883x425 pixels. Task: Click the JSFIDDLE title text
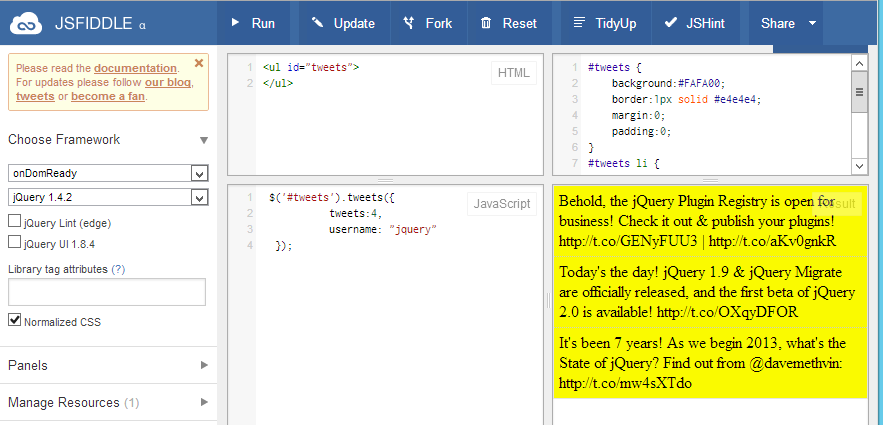(x=93, y=24)
